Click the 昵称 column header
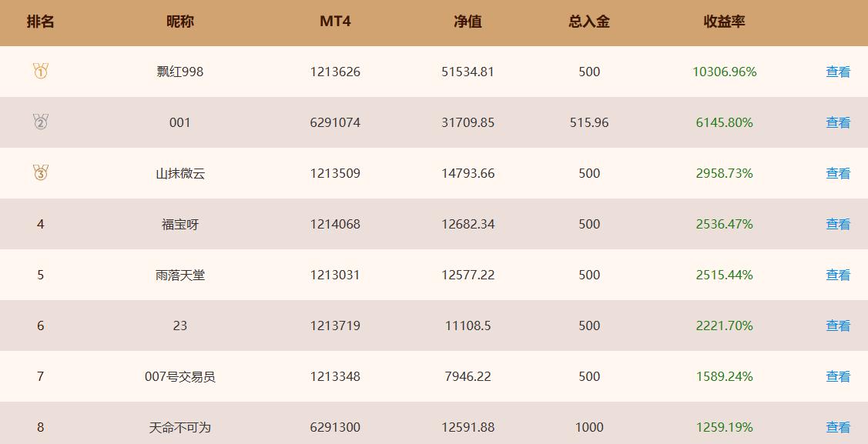The width and height of the screenshot is (868, 444). [x=180, y=22]
